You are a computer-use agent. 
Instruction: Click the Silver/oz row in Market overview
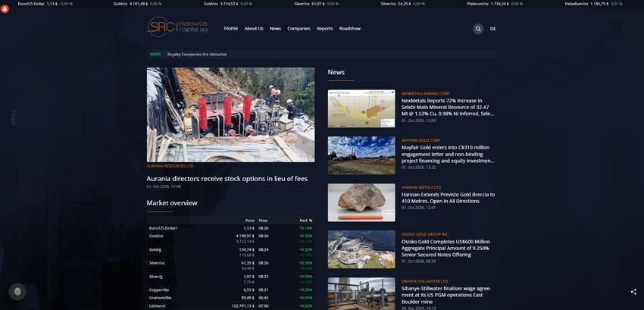(231, 265)
